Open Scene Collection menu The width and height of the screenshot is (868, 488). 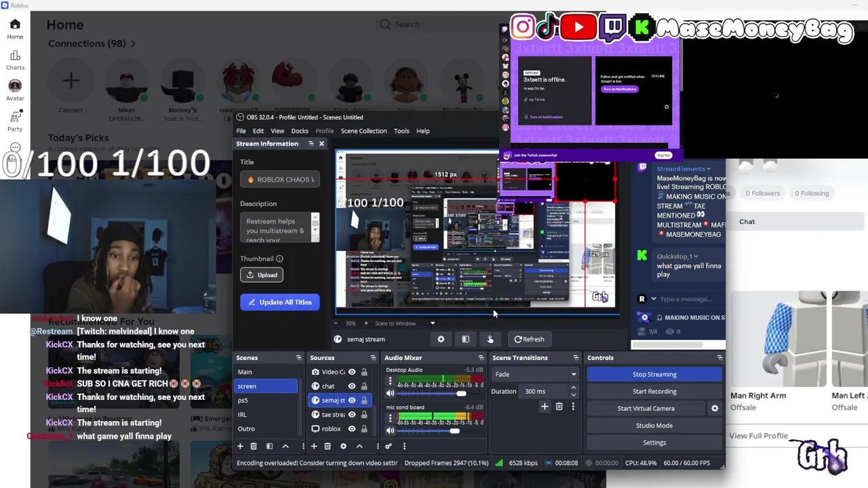(x=363, y=131)
